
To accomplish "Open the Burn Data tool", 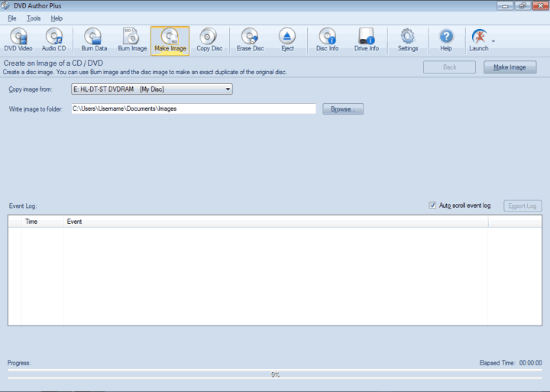I will pos(94,40).
